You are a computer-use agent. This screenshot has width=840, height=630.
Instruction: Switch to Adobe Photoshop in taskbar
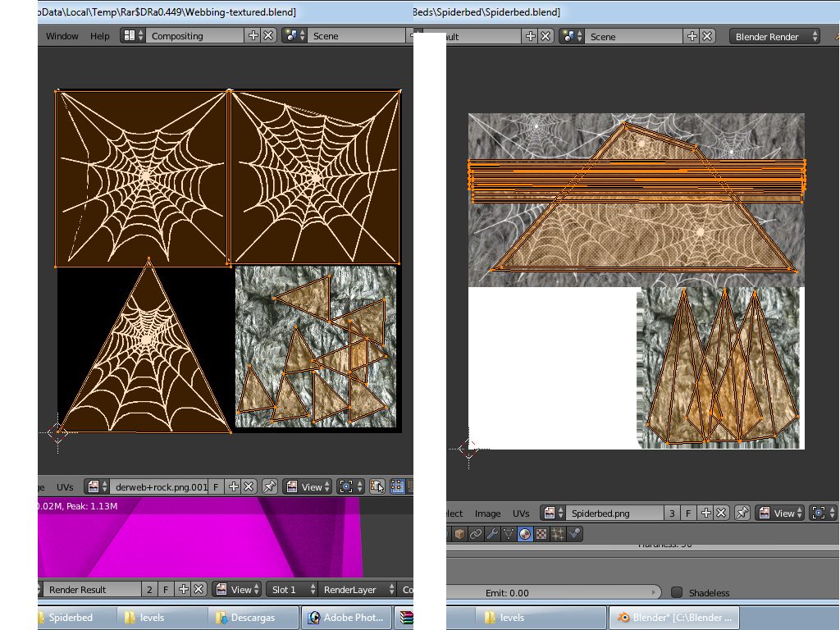(x=346, y=618)
